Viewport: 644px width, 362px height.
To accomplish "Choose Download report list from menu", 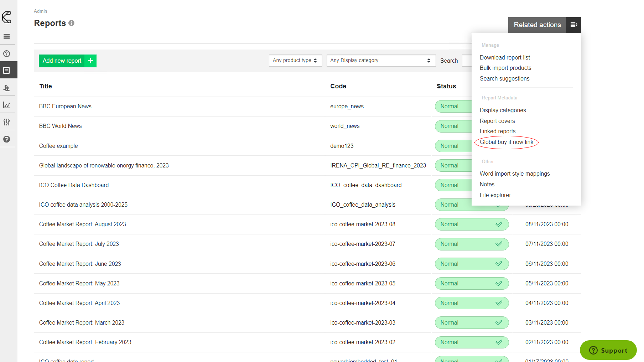I will coord(504,58).
